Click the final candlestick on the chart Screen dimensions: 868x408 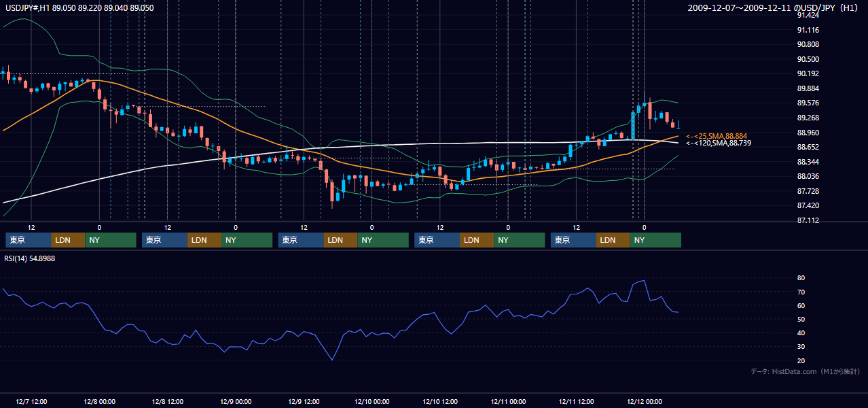[x=679, y=124]
